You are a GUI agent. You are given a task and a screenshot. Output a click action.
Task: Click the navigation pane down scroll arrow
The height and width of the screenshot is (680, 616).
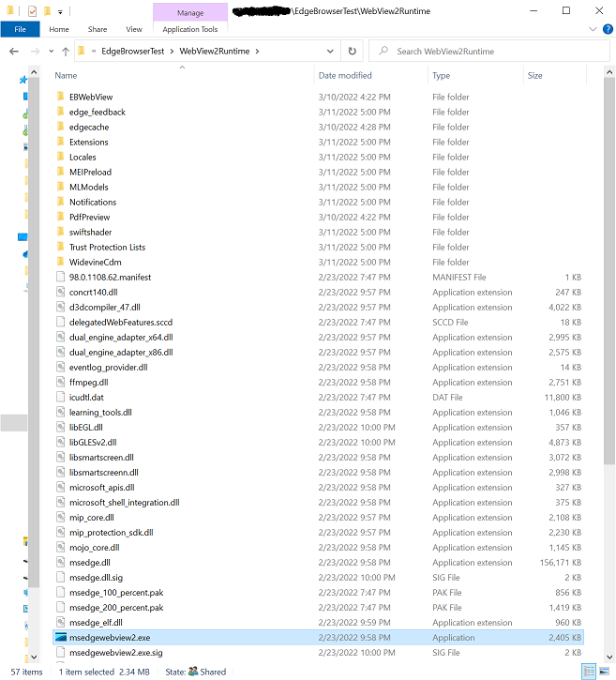click(x=35, y=657)
